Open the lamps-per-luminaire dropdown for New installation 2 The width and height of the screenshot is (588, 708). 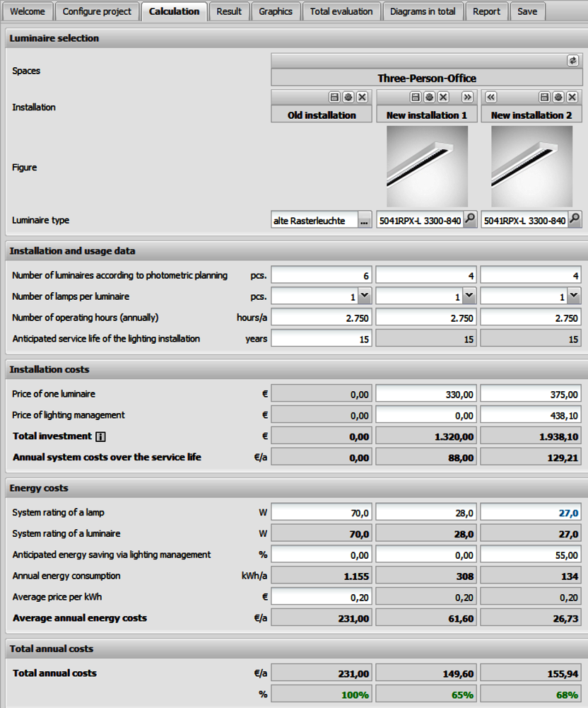coord(574,296)
